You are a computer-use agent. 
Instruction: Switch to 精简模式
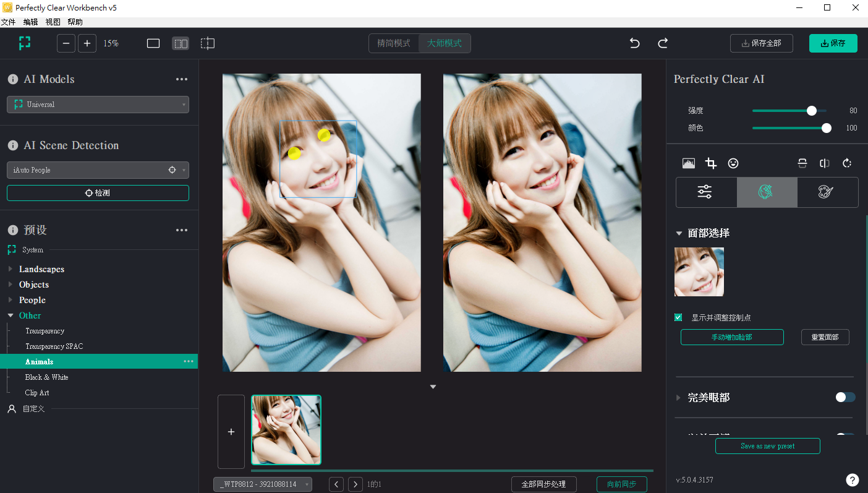point(394,43)
